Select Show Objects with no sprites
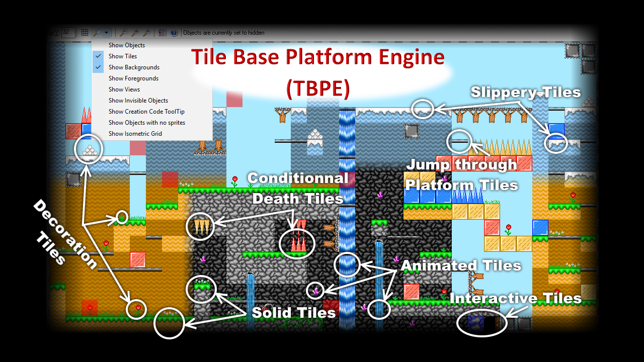 coord(152,123)
